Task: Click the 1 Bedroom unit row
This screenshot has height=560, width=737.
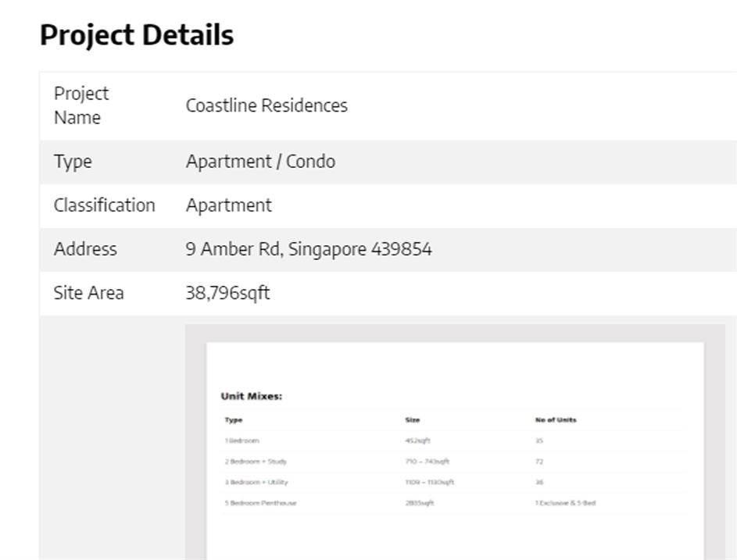Action: point(241,441)
